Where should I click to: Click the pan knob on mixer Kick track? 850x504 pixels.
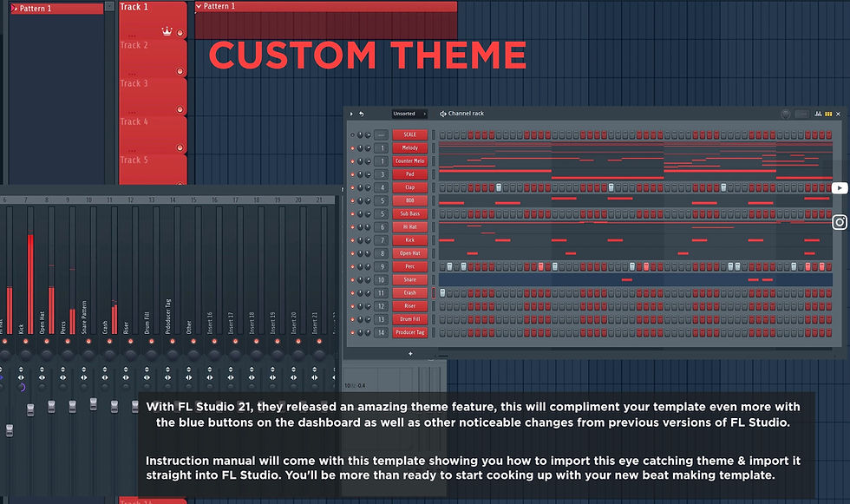25,355
